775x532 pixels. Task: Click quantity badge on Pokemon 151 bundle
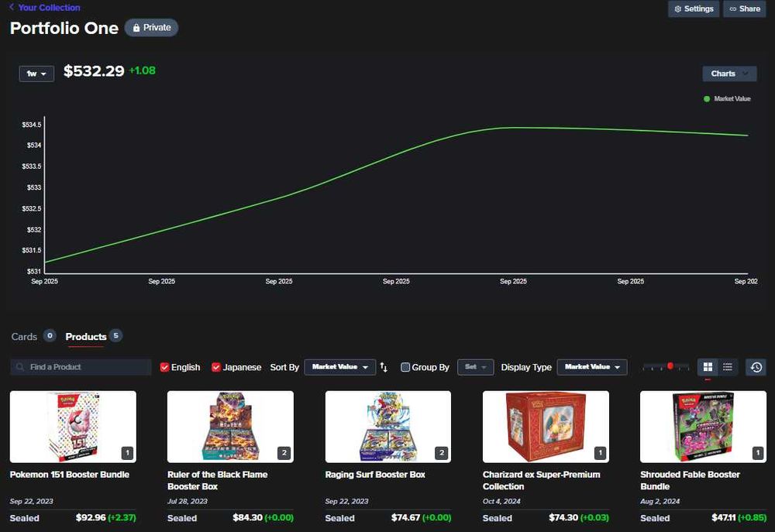click(x=127, y=453)
